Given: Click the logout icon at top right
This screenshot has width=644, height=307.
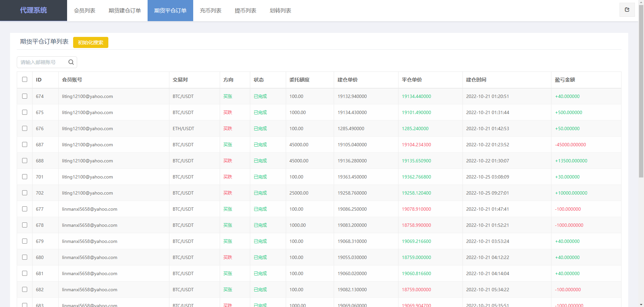Looking at the screenshot, I should coord(627,10).
